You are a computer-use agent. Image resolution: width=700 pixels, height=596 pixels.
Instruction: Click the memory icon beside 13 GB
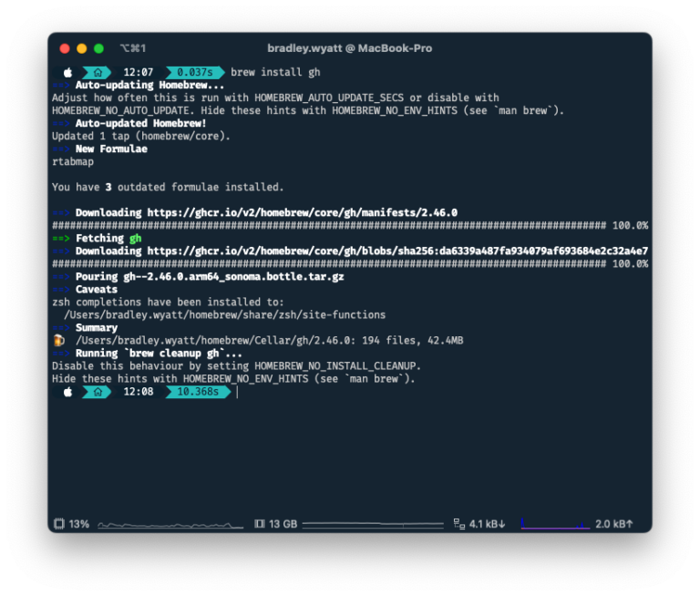coord(260,524)
